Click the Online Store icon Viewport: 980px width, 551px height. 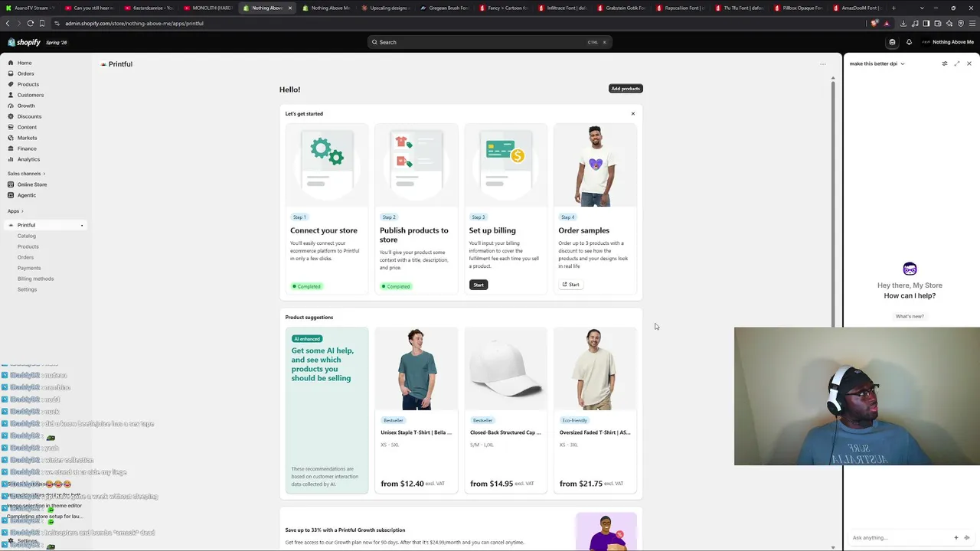11,184
